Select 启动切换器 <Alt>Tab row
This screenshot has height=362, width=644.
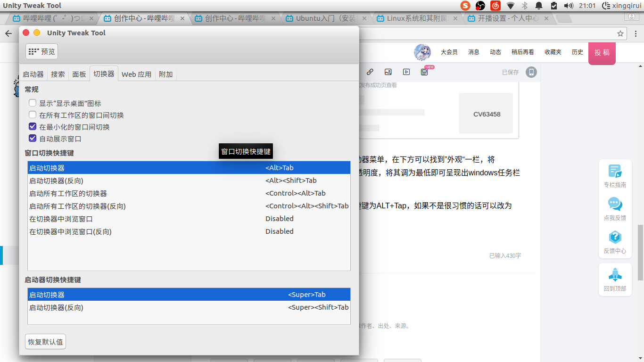tap(189, 168)
